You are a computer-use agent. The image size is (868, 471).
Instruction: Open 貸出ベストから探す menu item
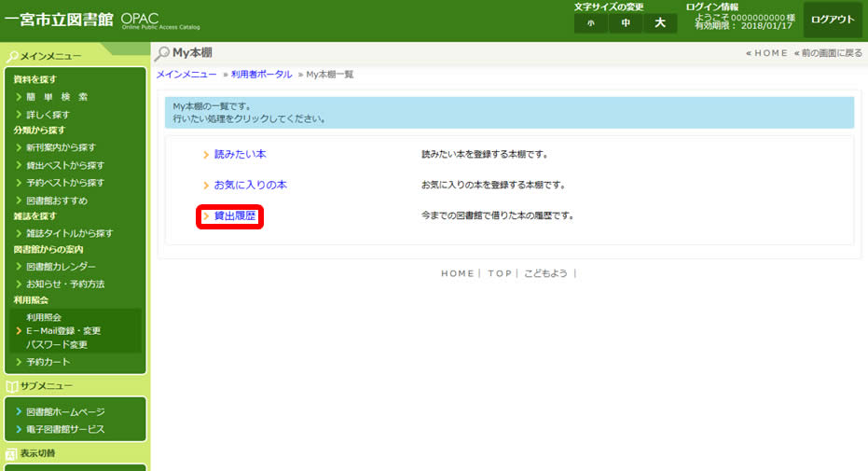65,165
